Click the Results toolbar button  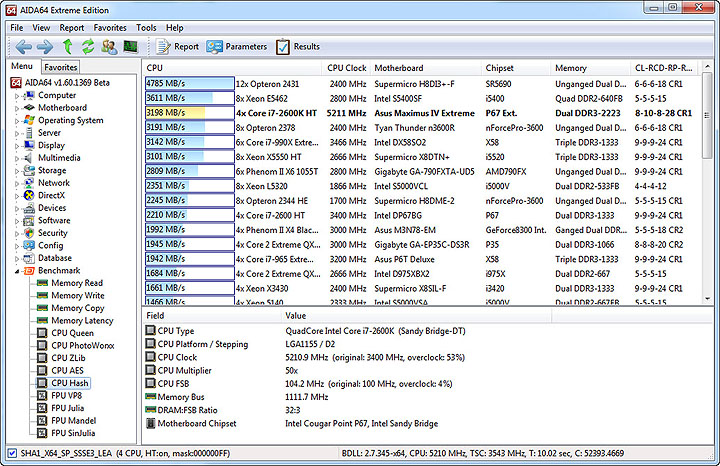(x=298, y=46)
